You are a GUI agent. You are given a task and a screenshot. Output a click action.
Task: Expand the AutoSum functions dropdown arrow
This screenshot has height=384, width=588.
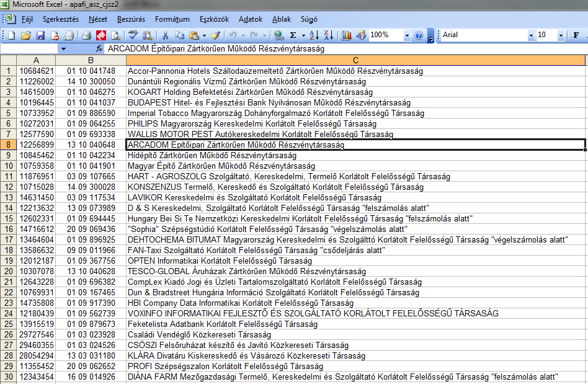(x=303, y=35)
